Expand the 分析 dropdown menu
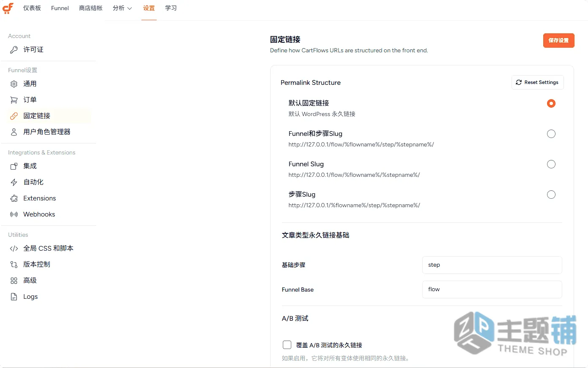 (122, 8)
